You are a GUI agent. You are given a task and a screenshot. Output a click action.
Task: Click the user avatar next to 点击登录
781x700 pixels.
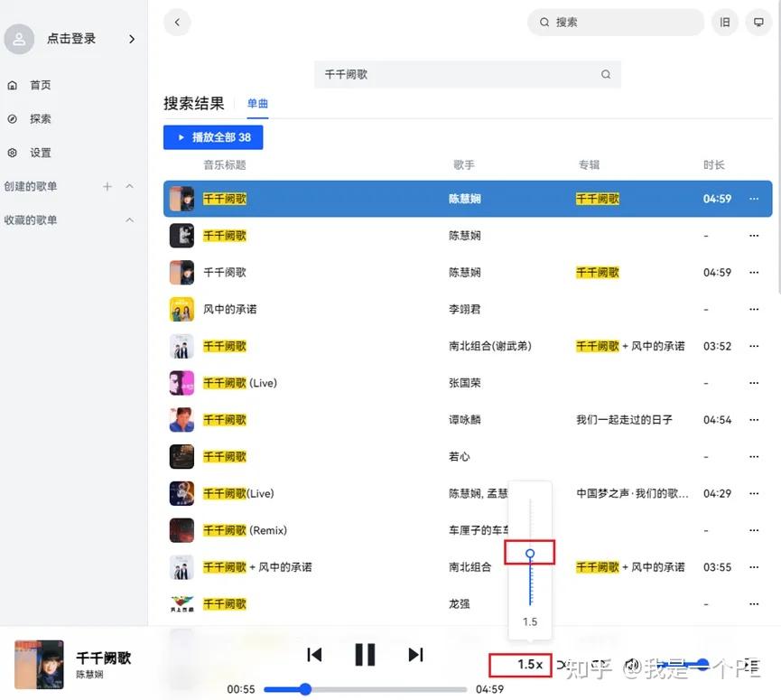click(20, 38)
